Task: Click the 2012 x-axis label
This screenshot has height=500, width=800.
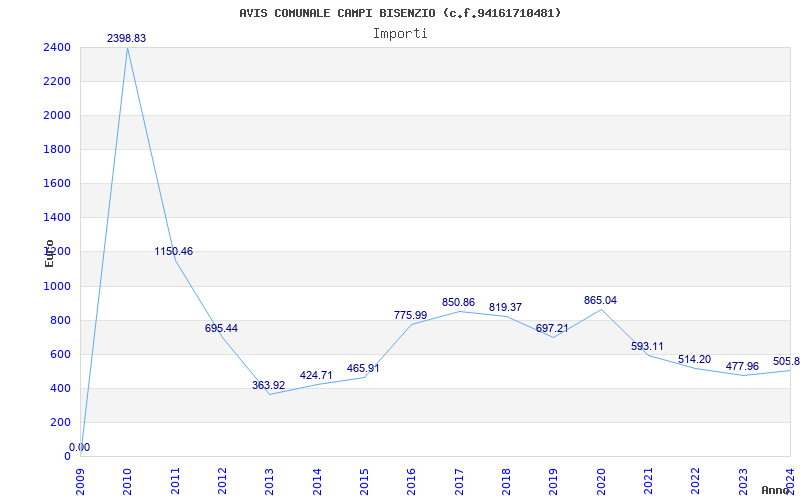Action: click(222, 482)
